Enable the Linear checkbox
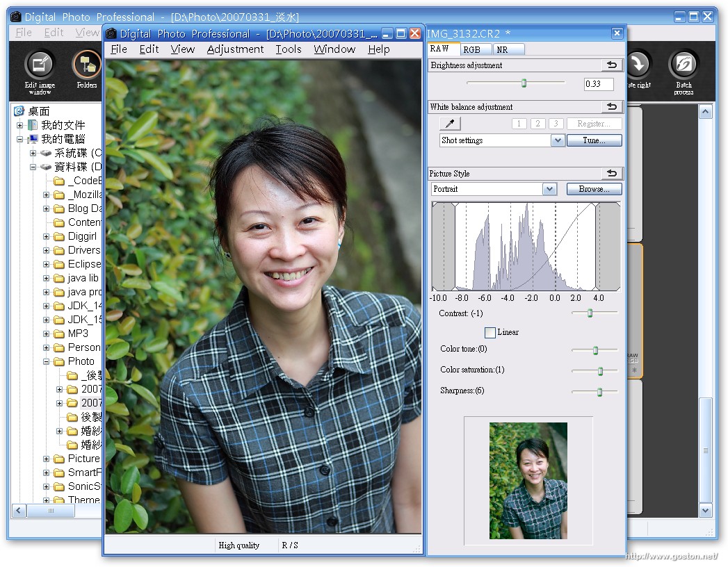 490,332
